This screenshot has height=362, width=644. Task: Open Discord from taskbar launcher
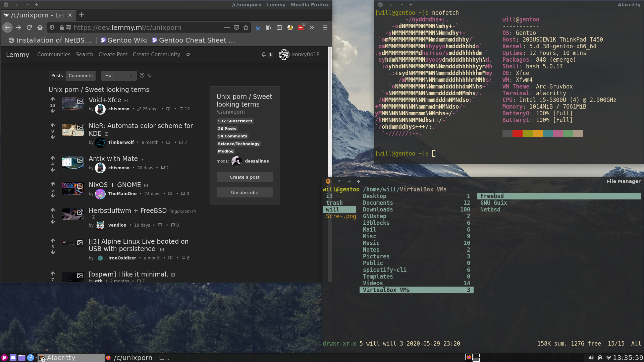coord(13,358)
